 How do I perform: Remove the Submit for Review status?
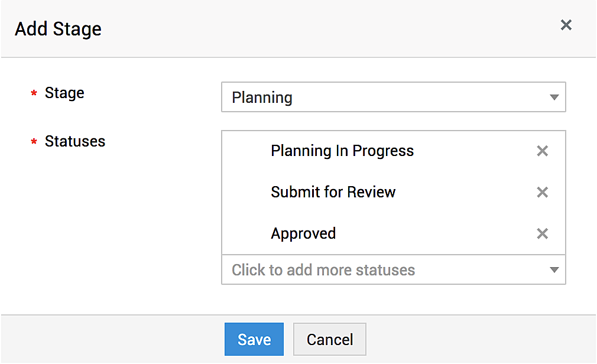point(542,193)
